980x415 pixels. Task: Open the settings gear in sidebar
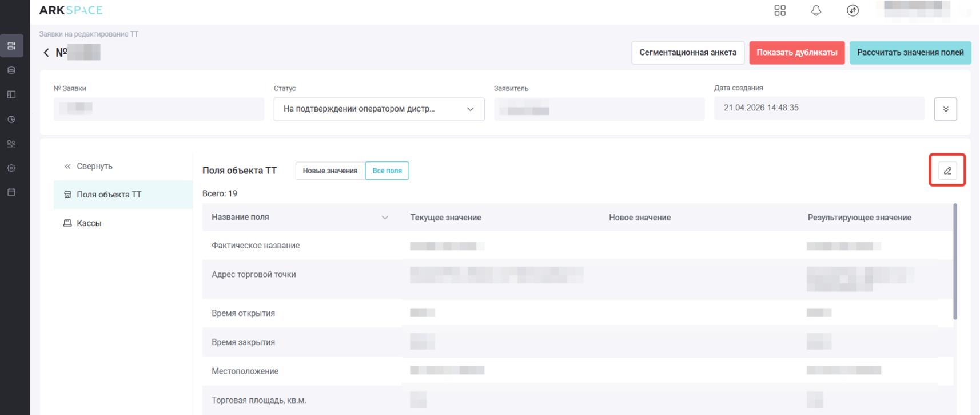coord(11,168)
